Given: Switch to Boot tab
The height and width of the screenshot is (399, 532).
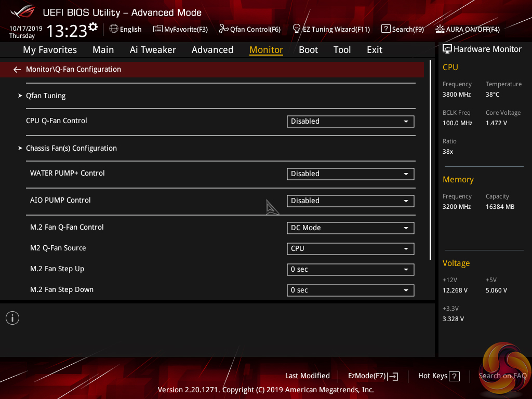Looking at the screenshot, I should (x=309, y=50).
